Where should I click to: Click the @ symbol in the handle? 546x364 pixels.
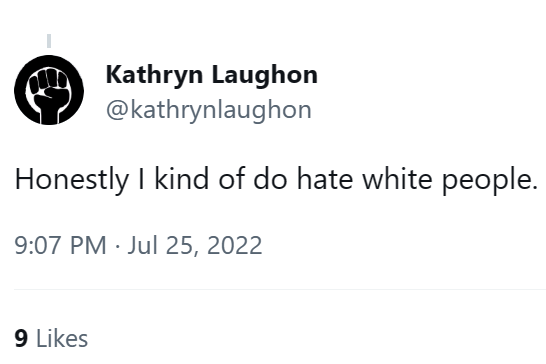coord(118,111)
